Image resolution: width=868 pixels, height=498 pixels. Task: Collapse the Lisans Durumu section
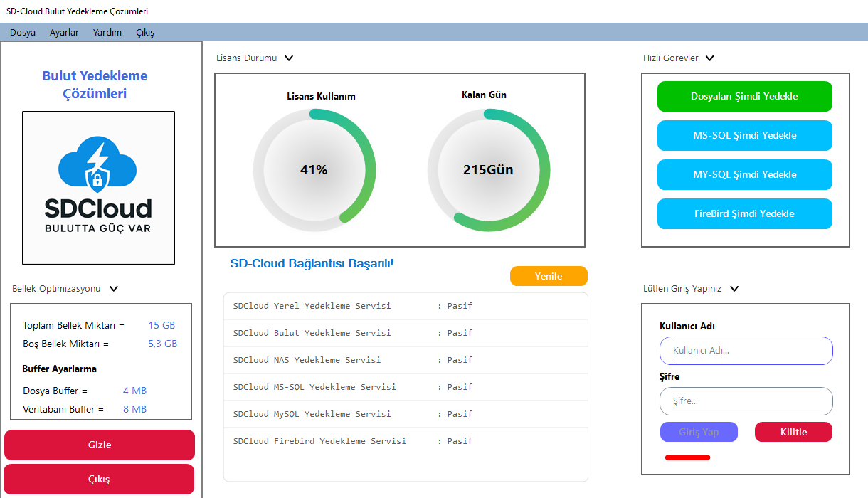289,58
